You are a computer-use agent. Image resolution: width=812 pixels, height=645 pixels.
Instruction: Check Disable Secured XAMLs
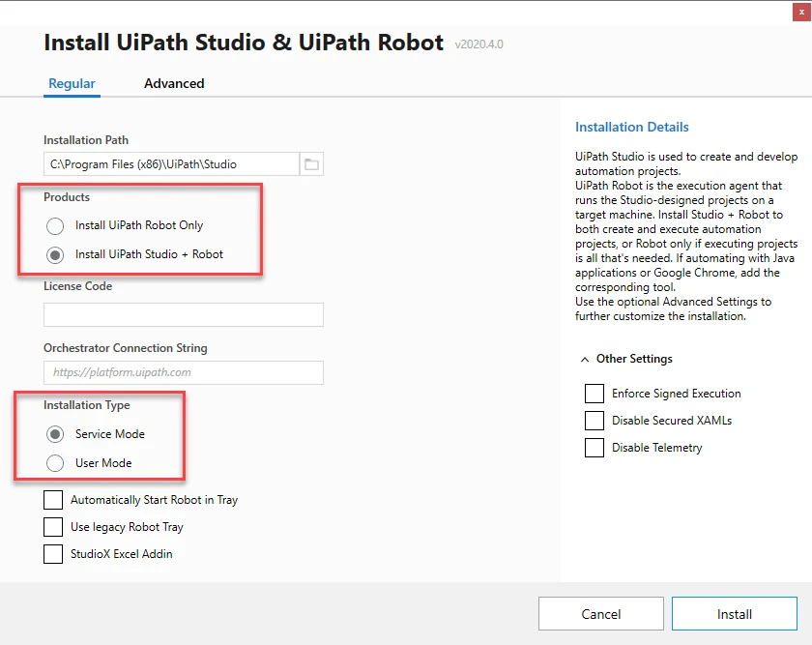[x=594, y=420]
